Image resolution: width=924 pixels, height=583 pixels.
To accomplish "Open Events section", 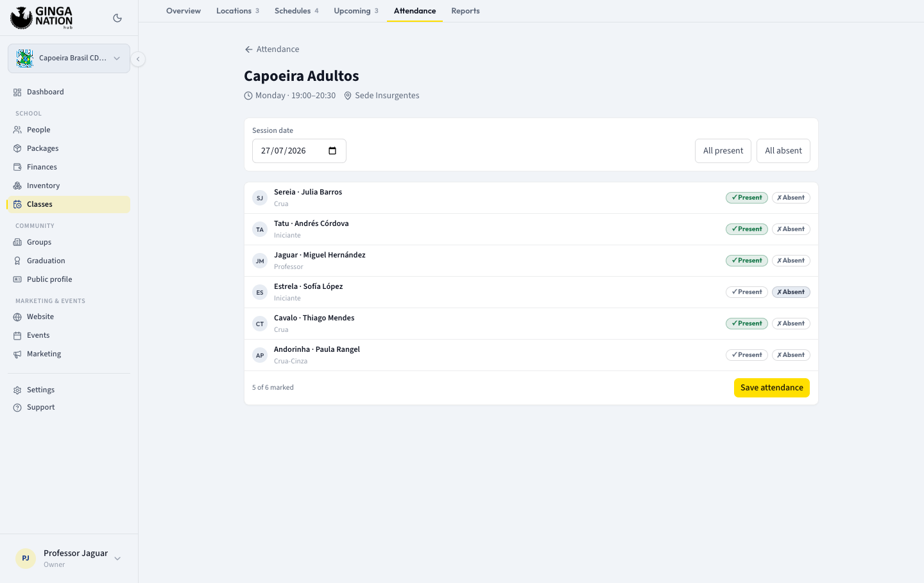I will coord(69,335).
